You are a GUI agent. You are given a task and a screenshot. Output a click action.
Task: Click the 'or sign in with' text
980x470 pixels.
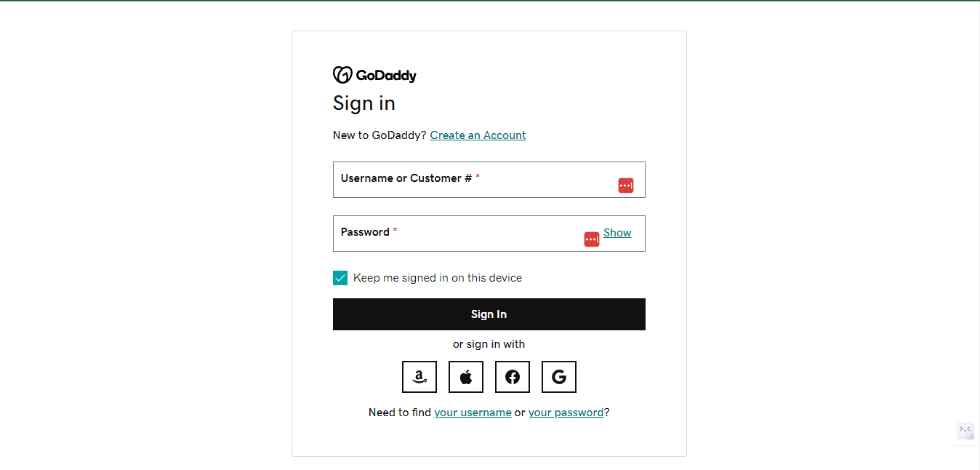pyautogui.click(x=489, y=344)
